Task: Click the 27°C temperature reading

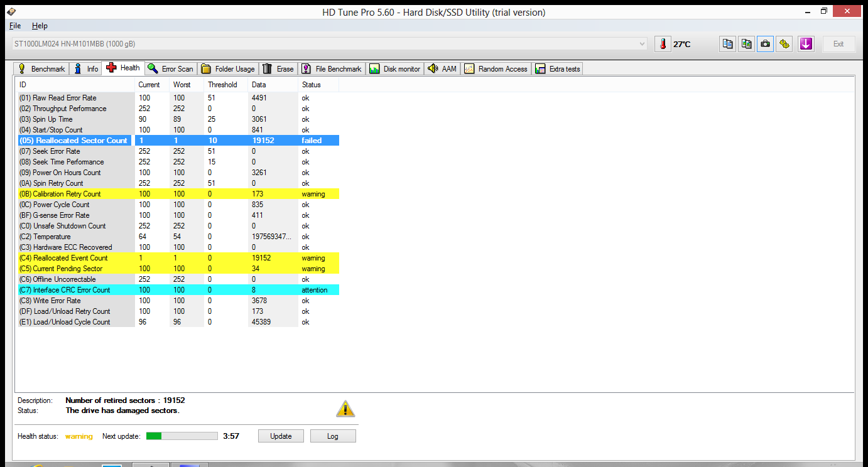Action: tap(682, 45)
